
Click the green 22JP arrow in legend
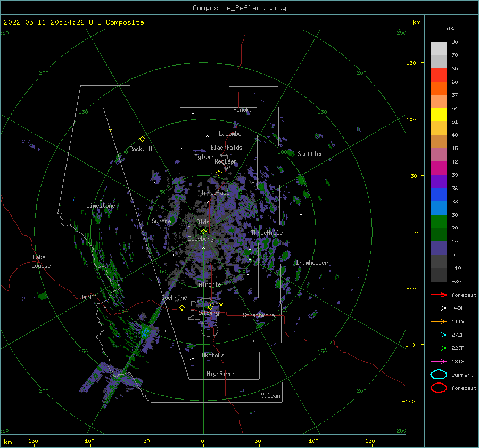coord(439,348)
